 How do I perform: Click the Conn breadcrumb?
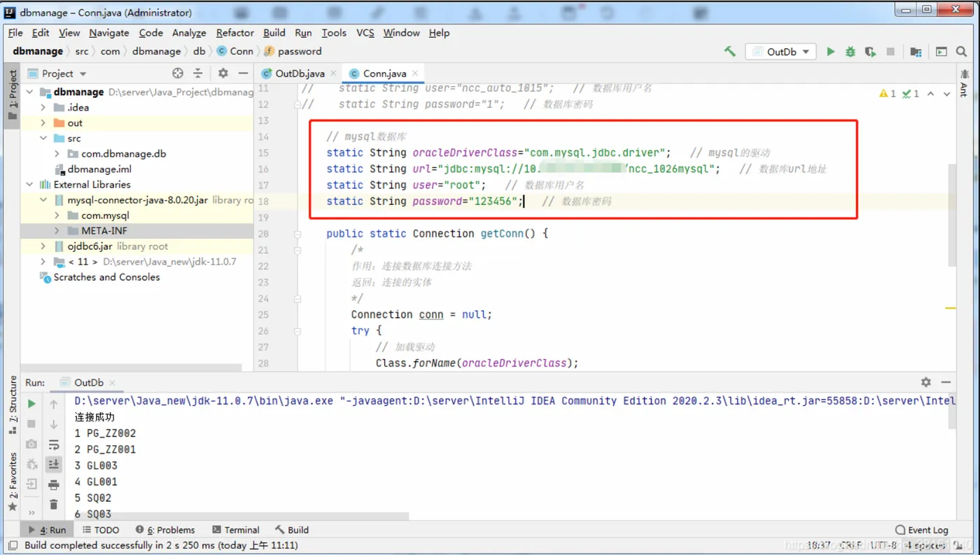coord(235,51)
